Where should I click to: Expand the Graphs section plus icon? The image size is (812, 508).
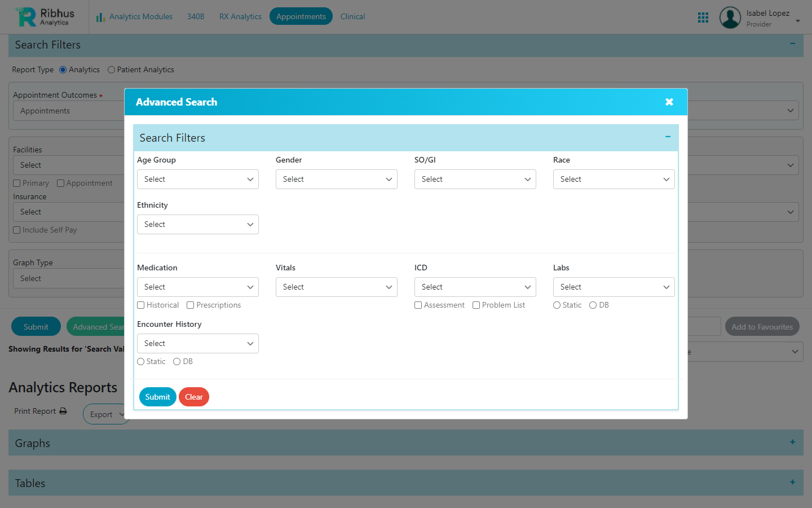792,443
